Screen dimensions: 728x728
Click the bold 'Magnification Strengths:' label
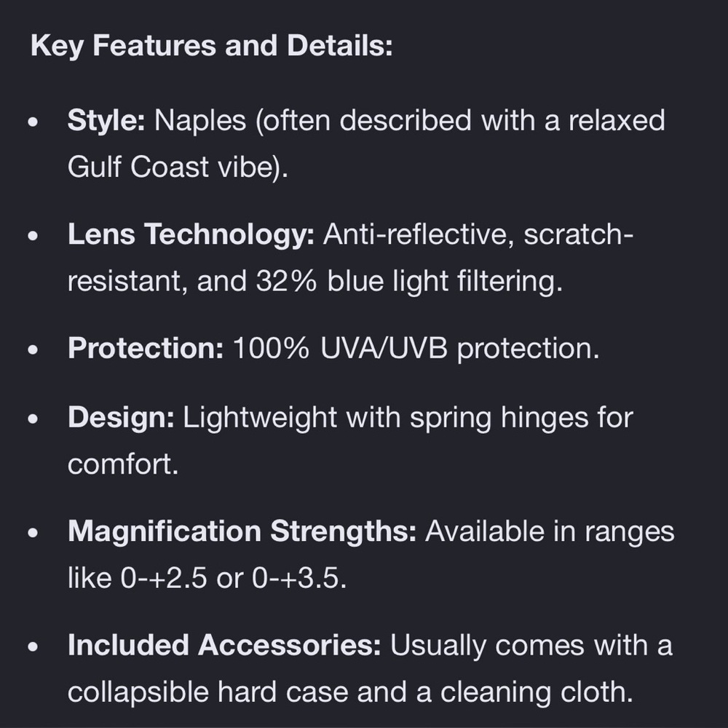tap(242, 531)
